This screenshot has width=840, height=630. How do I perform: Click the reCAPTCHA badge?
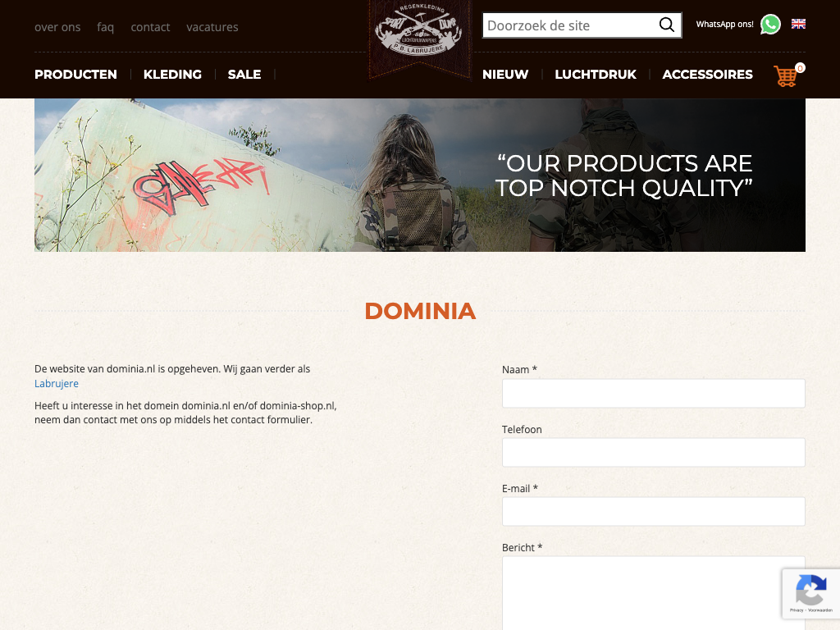pyautogui.click(x=810, y=594)
